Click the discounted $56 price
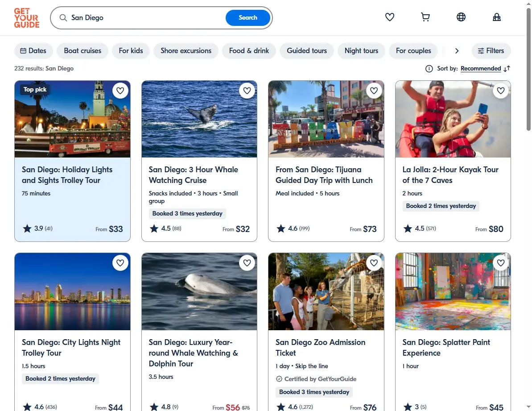Viewport: 532px width, 411px height. point(233,407)
